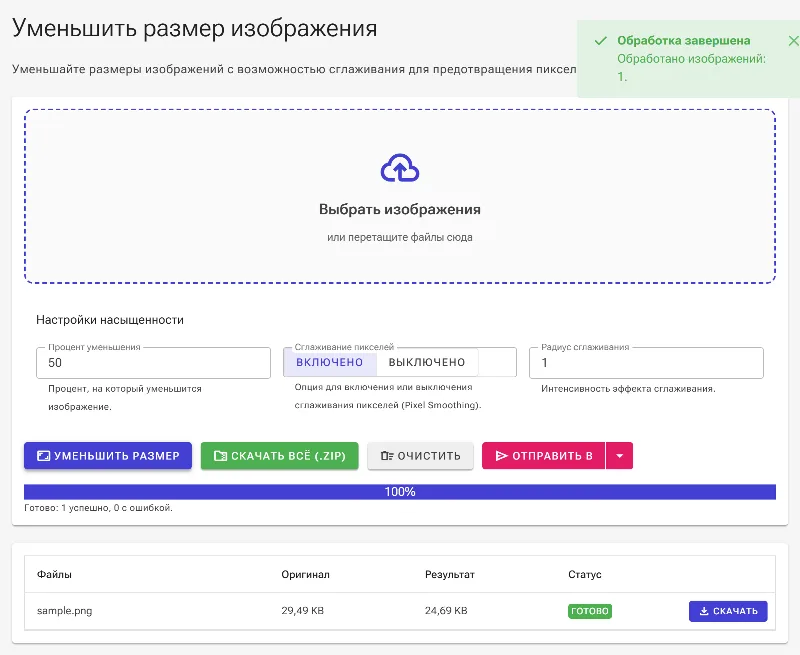Click the 100% progress bar
Viewport: 800px width, 655px height.
point(400,492)
